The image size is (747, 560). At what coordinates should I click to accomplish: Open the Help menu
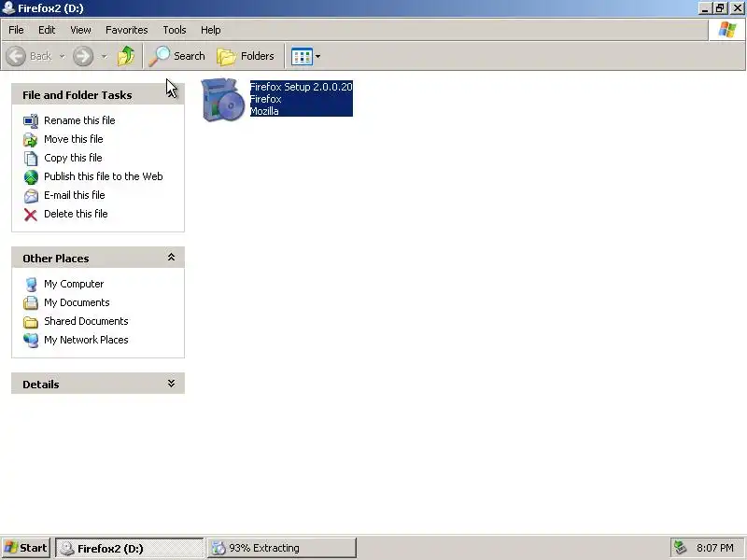(211, 30)
